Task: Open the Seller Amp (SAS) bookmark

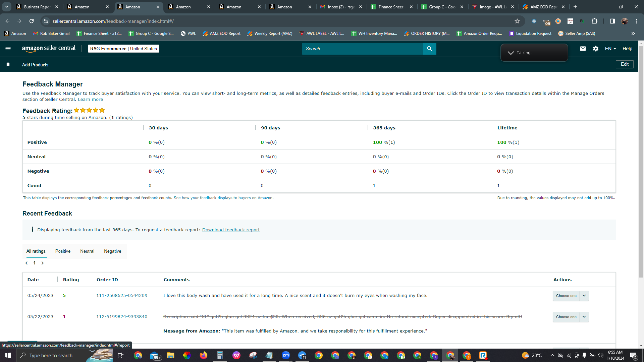Action: 577,34
